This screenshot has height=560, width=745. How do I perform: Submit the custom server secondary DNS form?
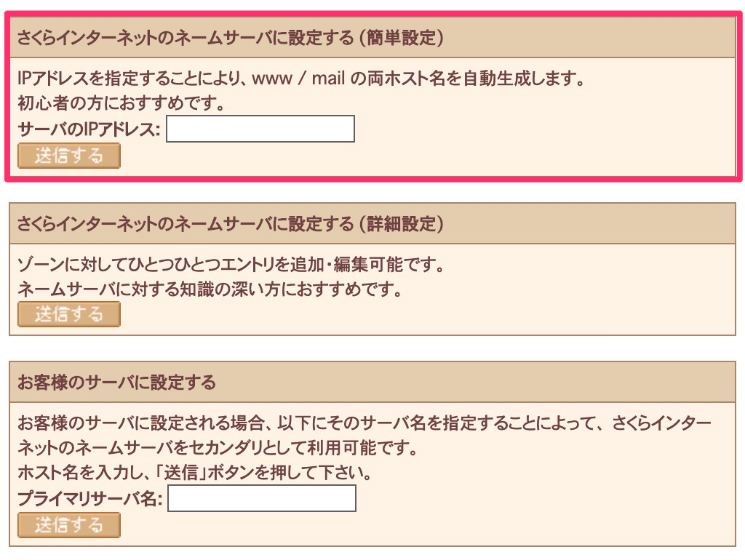(68, 525)
